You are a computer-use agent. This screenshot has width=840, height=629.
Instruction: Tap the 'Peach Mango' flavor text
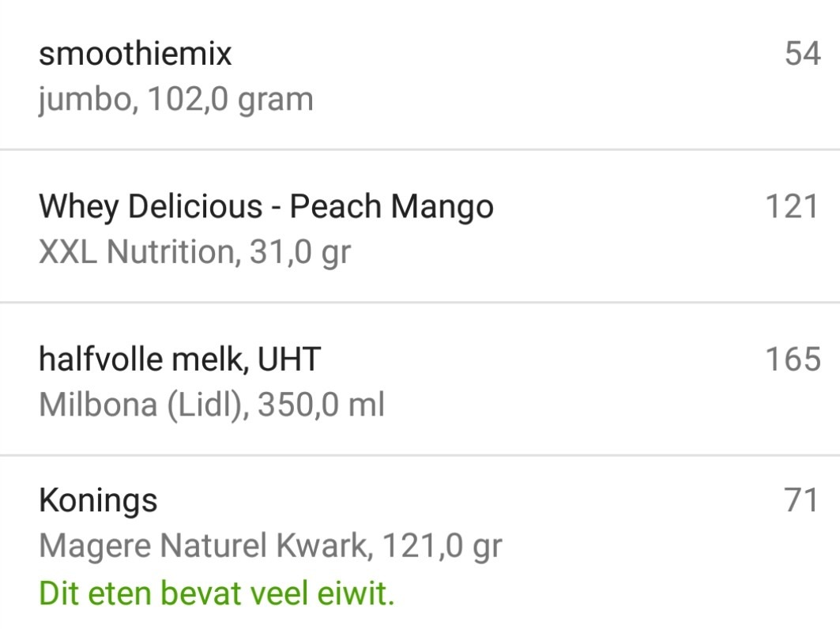(x=391, y=207)
